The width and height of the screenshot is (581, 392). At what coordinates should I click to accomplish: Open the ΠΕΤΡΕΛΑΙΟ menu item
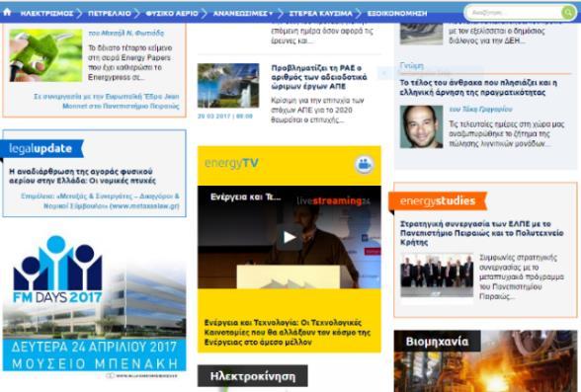[110, 13]
